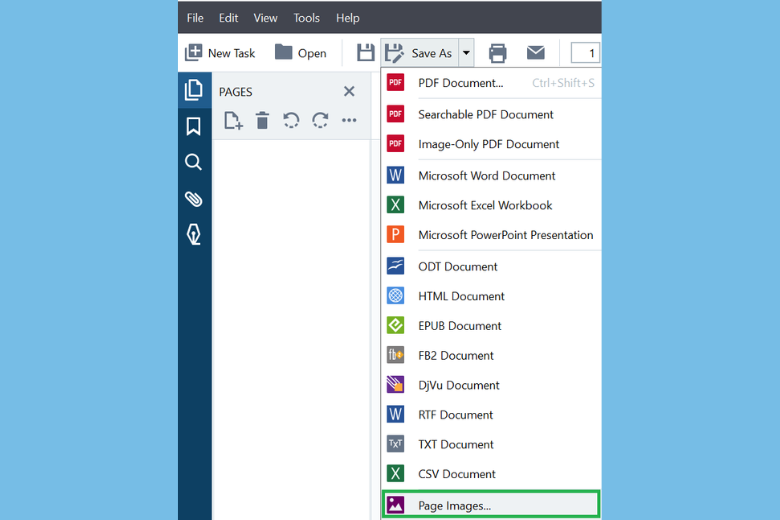
Task: Click the Delete page trash icon
Action: click(x=262, y=120)
